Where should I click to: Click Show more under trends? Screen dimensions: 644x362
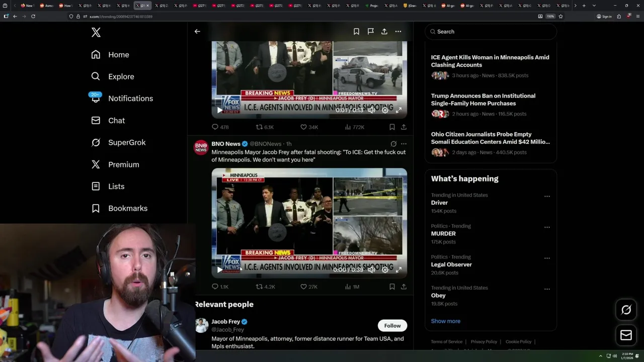(446, 321)
